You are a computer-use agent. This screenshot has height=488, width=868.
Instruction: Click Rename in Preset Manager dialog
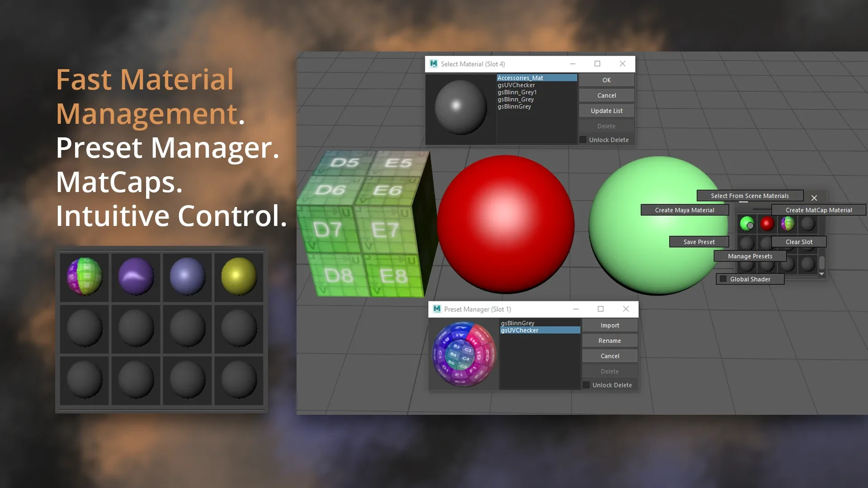point(610,340)
